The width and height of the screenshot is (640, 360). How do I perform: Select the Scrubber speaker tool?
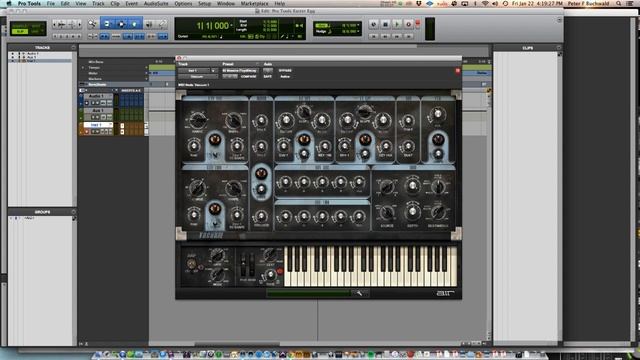pos(149,24)
